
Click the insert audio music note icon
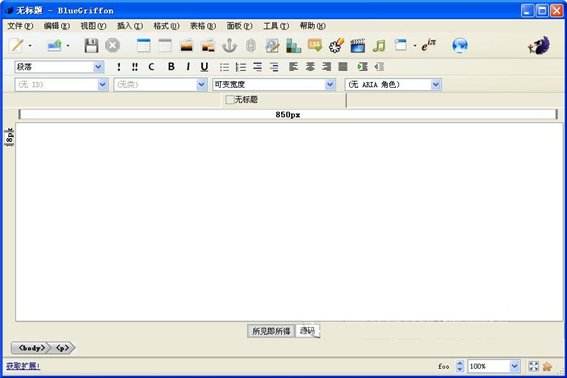coord(379,46)
